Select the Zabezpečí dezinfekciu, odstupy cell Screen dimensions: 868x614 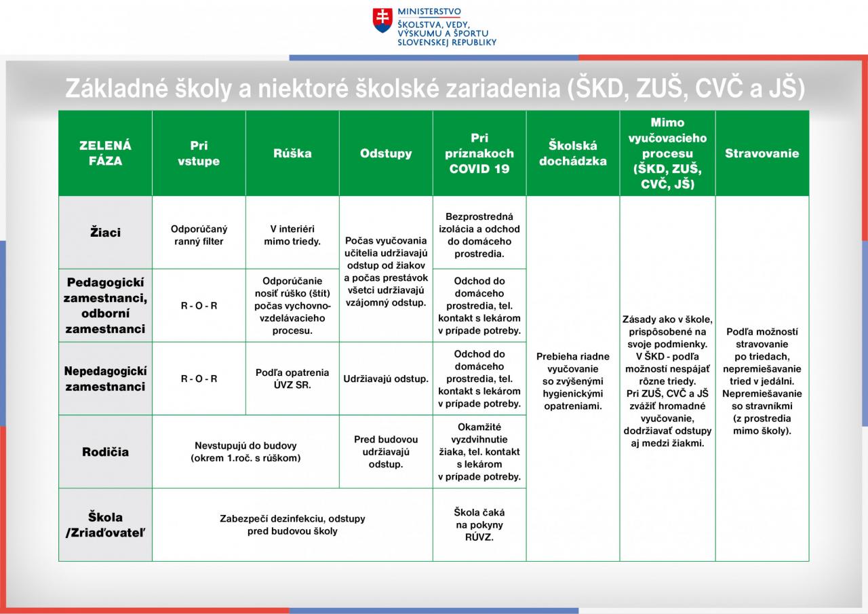pyautogui.click(x=292, y=524)
